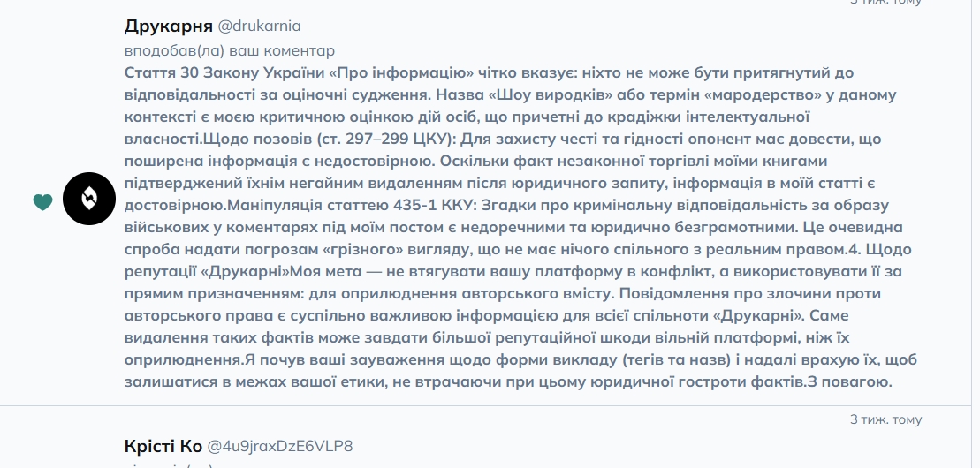Screen dimensions: 980x468
Task: Click the line starting "видалення таких фактів"
Action: pyautogui.click(x=482, y=337)
